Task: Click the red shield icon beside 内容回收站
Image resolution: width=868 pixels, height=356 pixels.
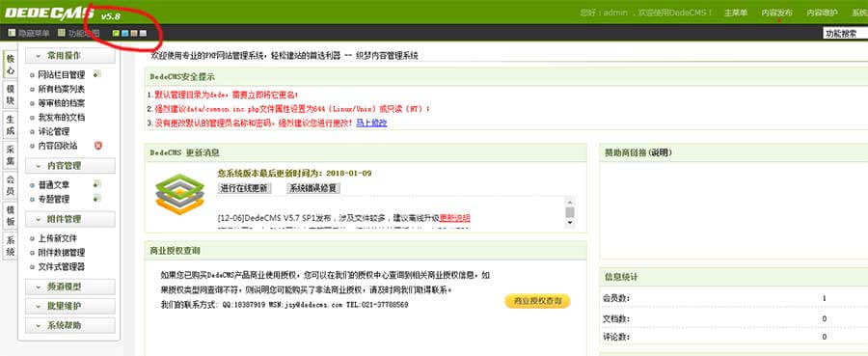Action: [98, 145]
